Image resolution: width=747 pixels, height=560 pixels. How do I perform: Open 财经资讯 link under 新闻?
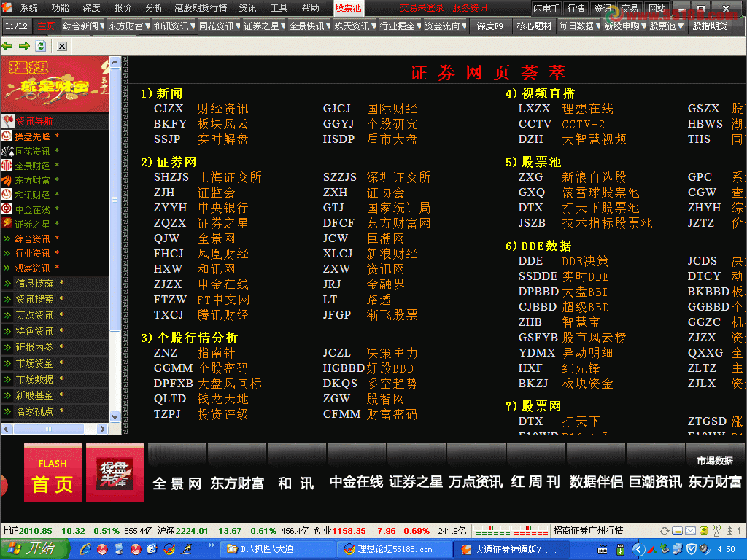click(223, 109)
